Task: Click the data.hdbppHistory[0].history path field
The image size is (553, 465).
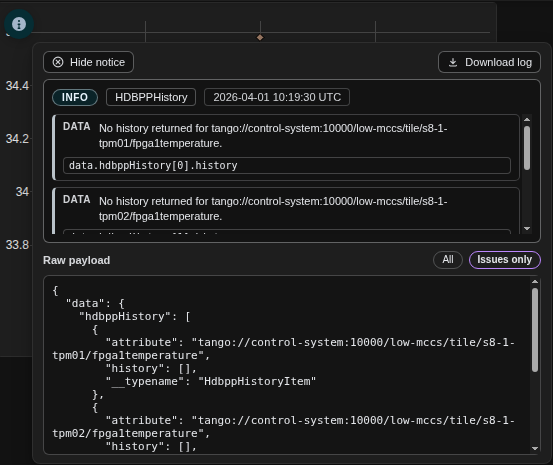Action: click(x=287, y=165)
